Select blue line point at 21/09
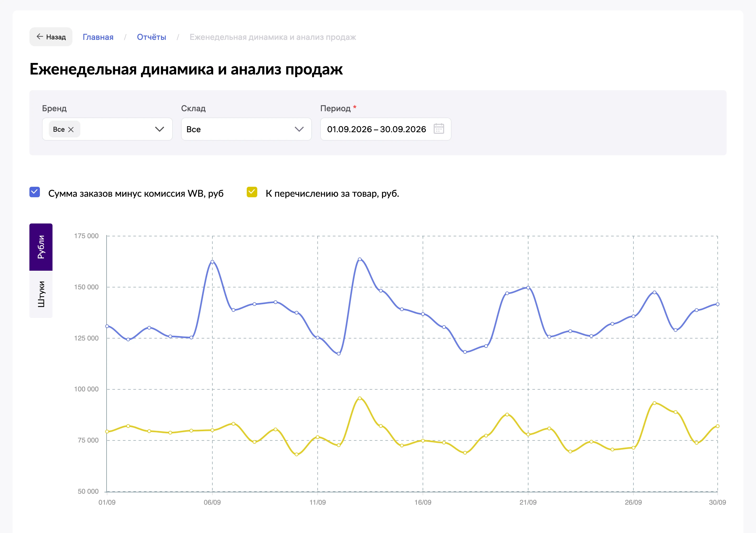The width and height of the screenshot is (756, 533). tap(528, 287)
